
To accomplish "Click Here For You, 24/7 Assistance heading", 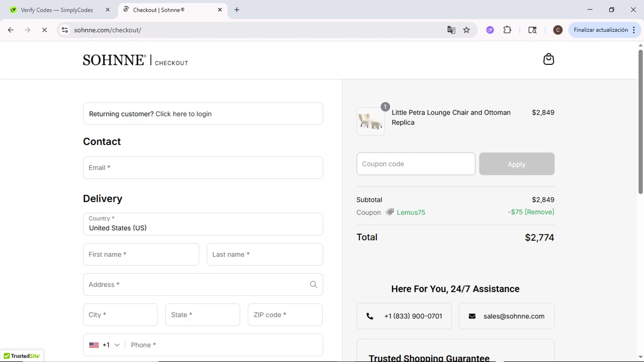I will click(455, 289).
